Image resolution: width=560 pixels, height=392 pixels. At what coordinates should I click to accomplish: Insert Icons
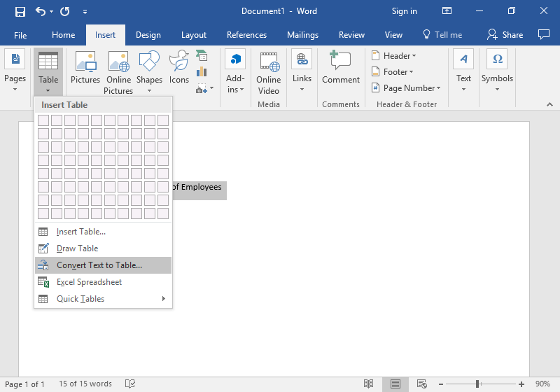point(179,67)
